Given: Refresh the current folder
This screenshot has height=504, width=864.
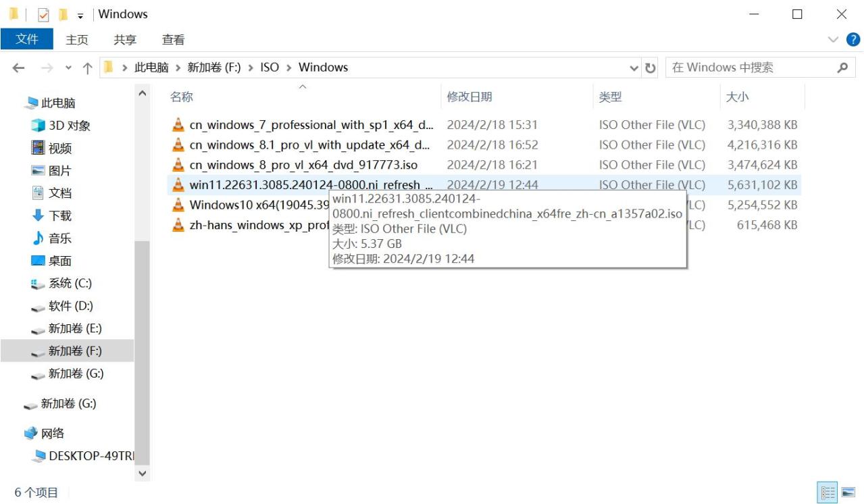Looking at the screenshot, I should pyautogui.click(x=651, y=68).
